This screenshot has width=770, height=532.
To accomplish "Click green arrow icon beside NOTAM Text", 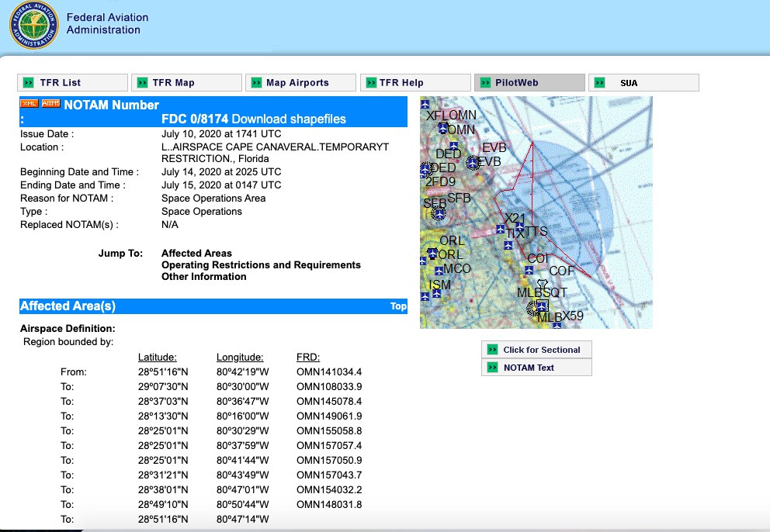I will (492, 367).
